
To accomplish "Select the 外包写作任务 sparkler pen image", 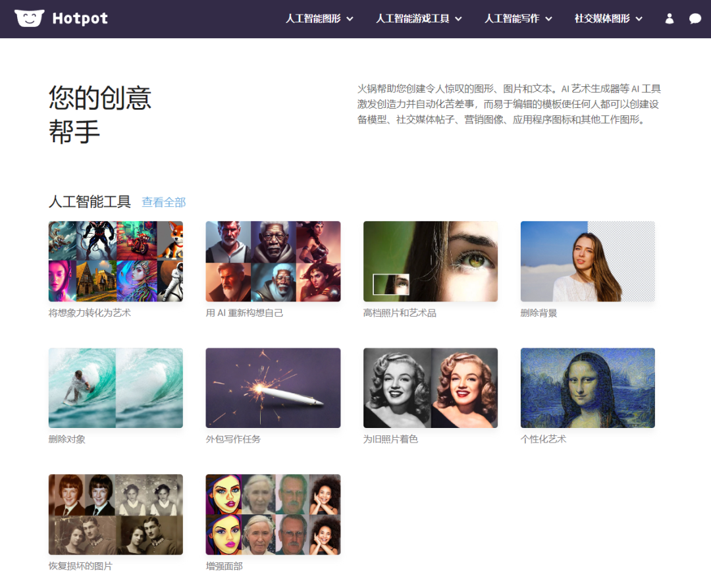I will click(273, 388).
